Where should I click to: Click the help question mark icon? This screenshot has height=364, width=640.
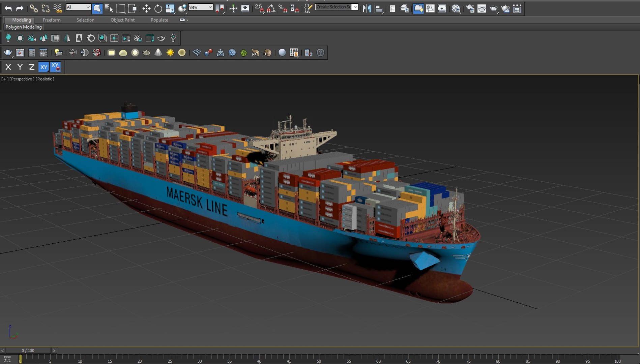tap(320, 53)
